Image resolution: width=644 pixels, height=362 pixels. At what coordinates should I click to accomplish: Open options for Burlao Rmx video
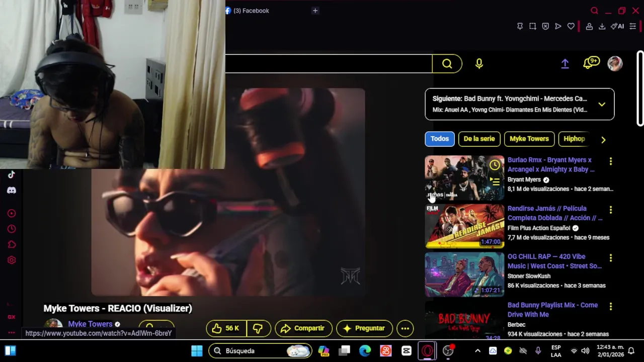click(611, 161)
